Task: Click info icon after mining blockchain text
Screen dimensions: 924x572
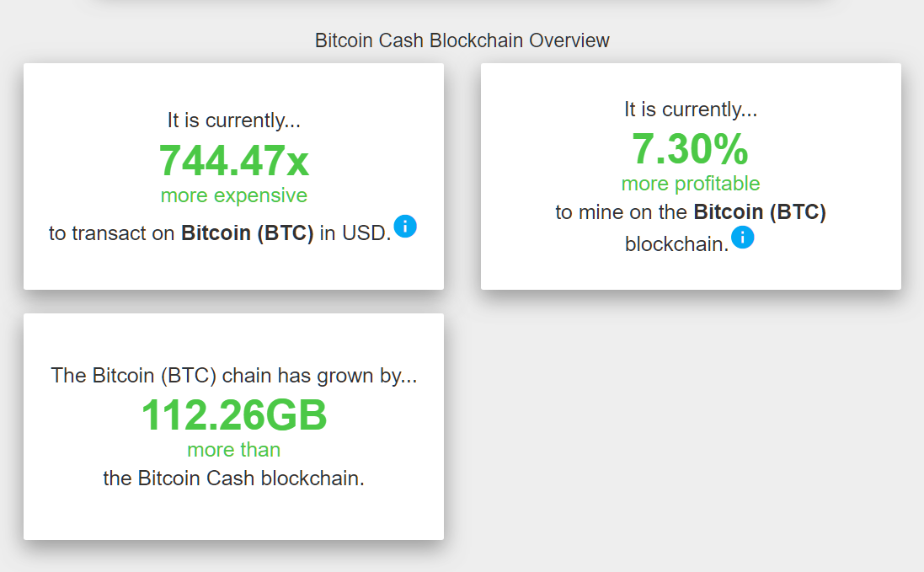Action: pyautogui.click(x=743, y=238)
